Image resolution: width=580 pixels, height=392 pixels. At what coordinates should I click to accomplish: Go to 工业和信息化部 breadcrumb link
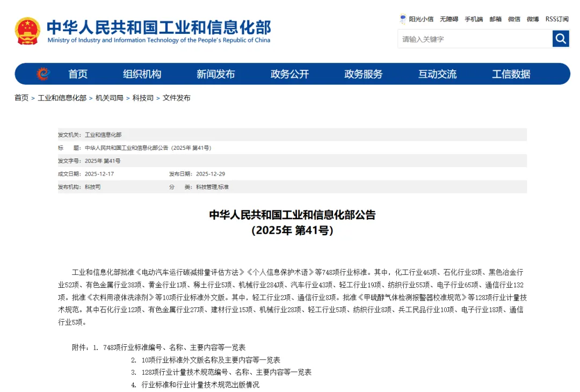point(62,98)
